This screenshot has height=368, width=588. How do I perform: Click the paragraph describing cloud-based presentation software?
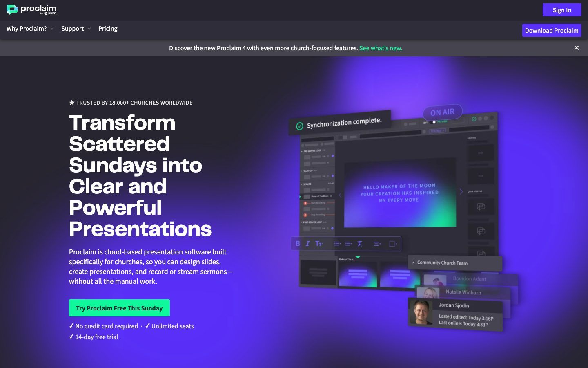(x=151, y=267)
